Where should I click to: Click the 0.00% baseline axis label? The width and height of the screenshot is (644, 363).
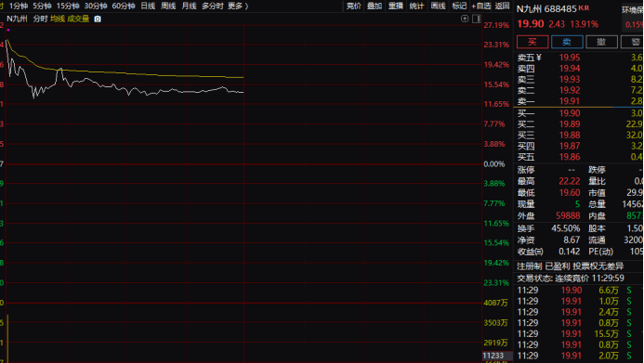494,164
